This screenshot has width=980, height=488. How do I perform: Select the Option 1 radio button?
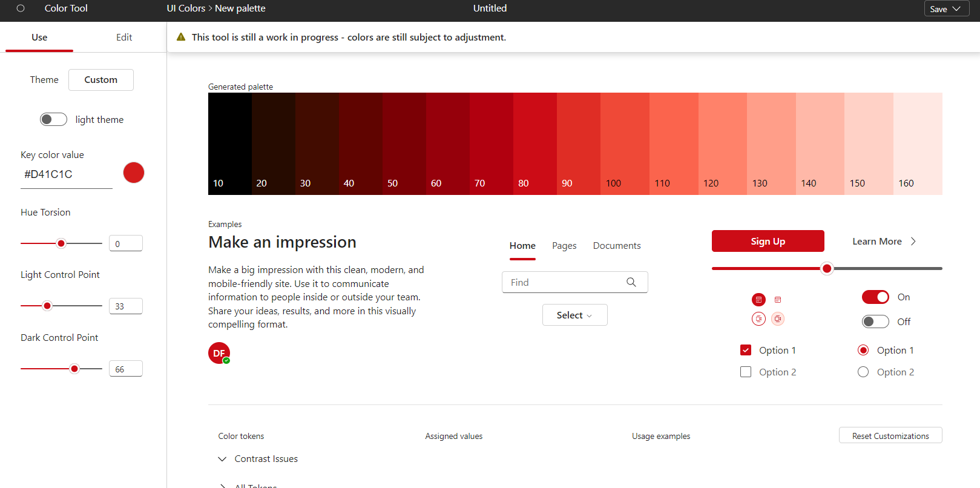[x=863, y=350]
